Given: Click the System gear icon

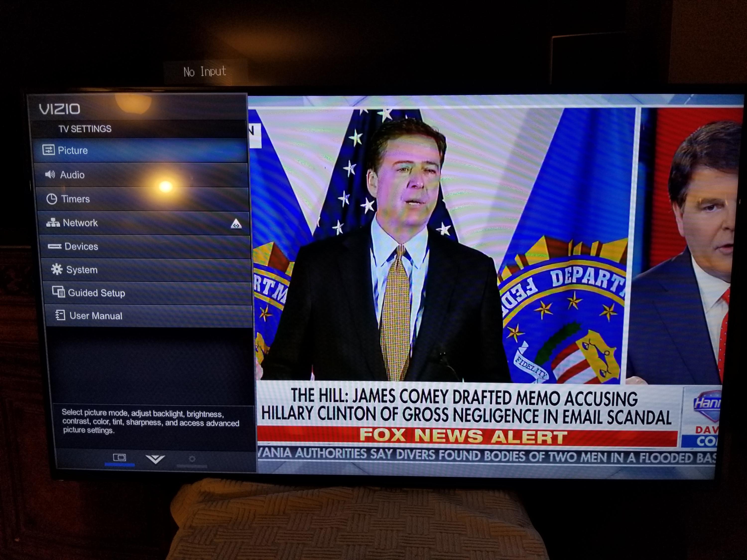Looking at the screenshot, I should click(x=57, y=269).
